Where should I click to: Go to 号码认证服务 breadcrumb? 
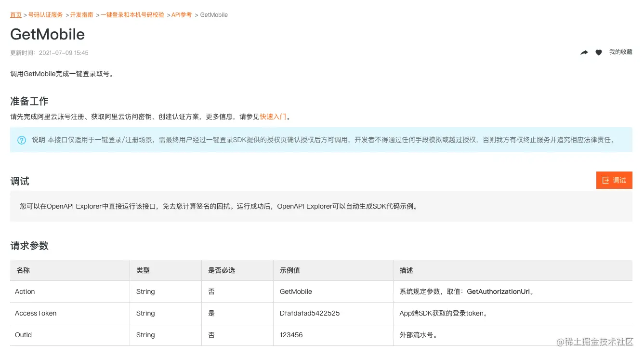[45, 15]
